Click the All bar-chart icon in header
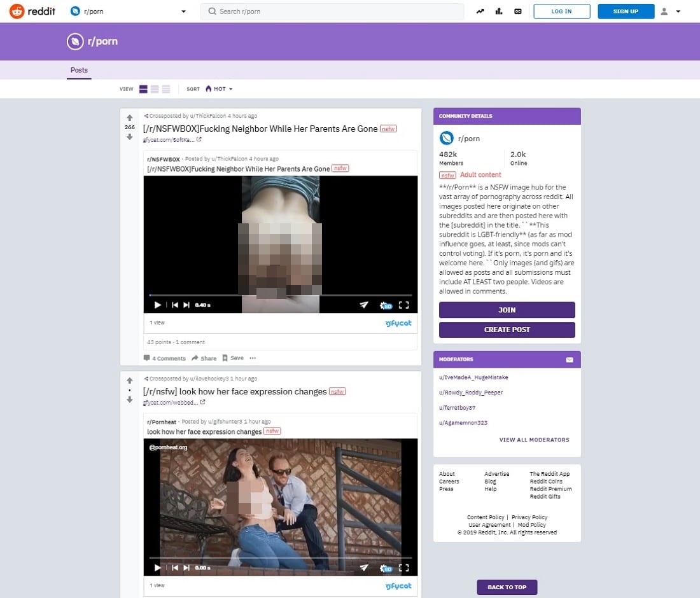This screenshot has width=700, height=598. (499, 11)
